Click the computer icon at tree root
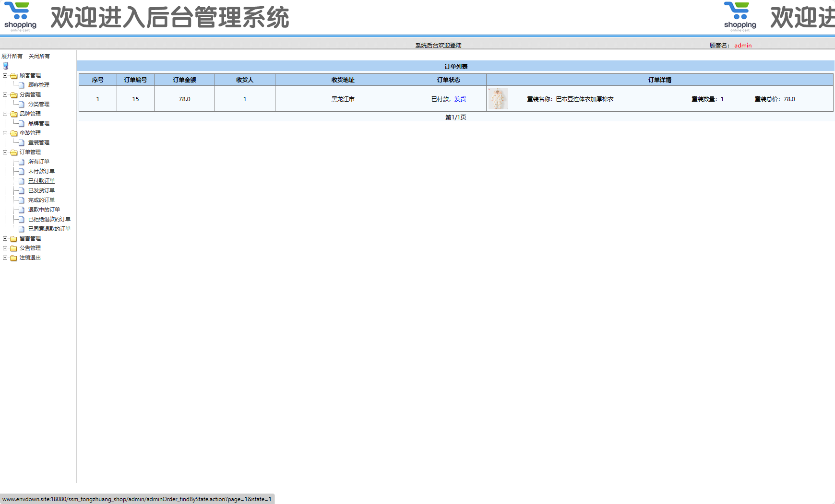 pyautogui.click(x=5, y=65)
